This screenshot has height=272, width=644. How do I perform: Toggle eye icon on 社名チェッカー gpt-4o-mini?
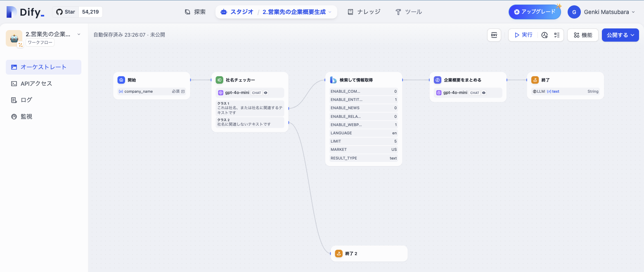[x=266, y=93]
